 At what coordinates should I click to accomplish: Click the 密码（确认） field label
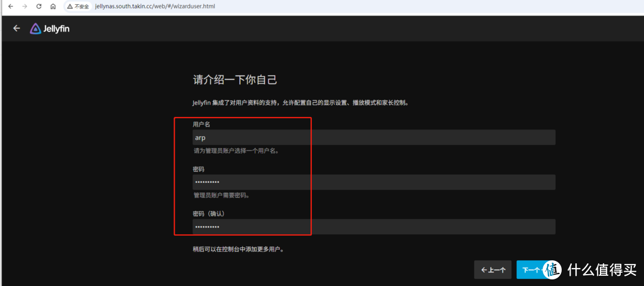[208, 214]
